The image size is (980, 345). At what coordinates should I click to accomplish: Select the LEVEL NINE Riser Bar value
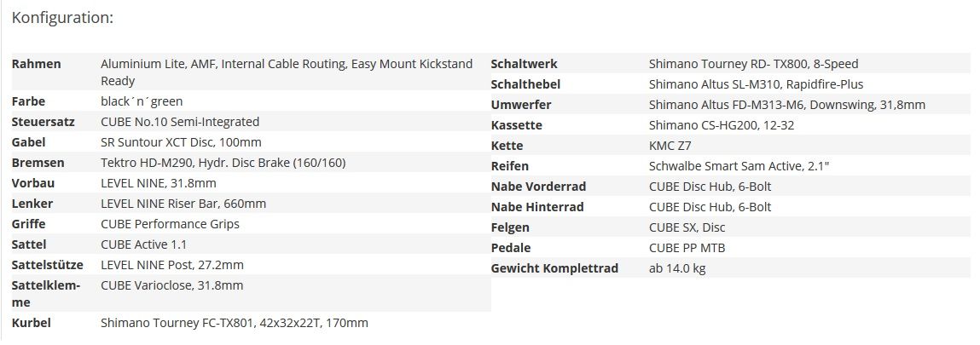click(183, 204)
